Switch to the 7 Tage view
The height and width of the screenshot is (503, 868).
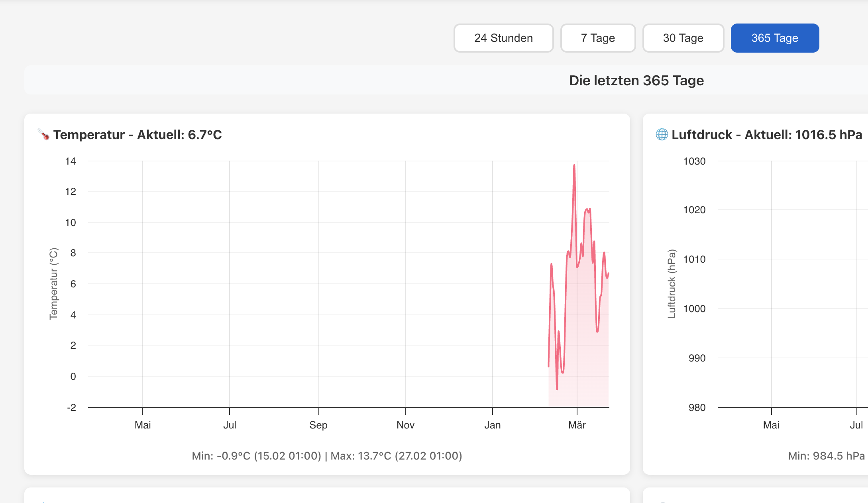pyautogui.click(x=598, y=38)
